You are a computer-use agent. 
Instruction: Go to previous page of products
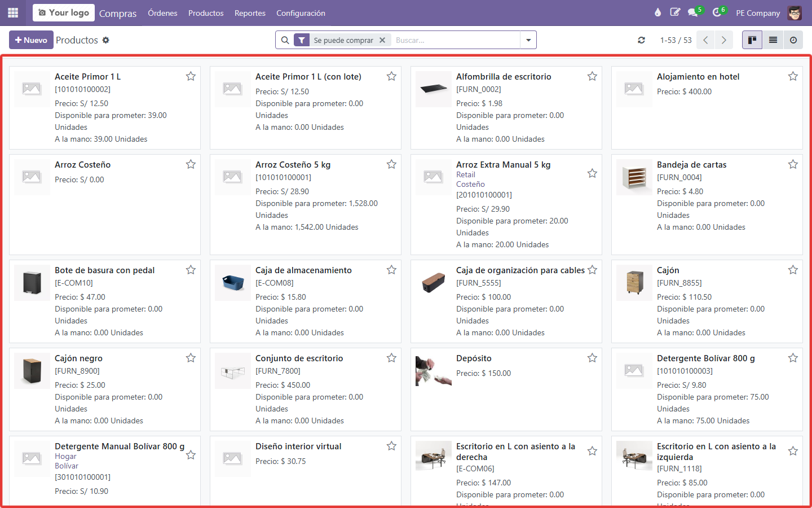(705, 40)
